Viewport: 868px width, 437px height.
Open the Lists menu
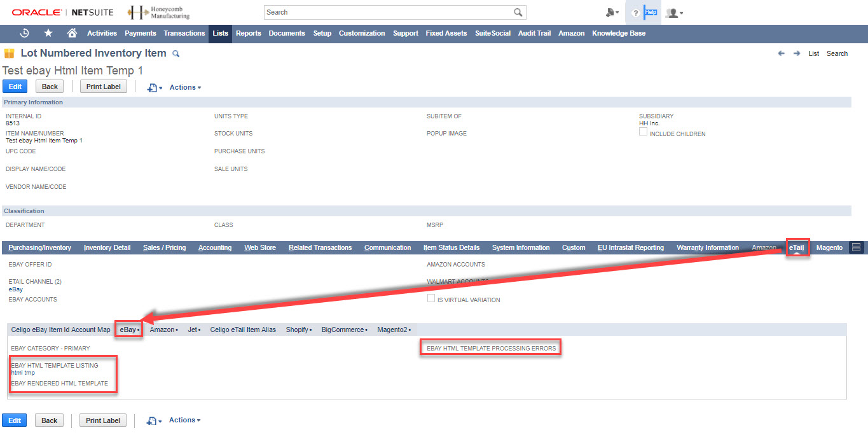220,33
